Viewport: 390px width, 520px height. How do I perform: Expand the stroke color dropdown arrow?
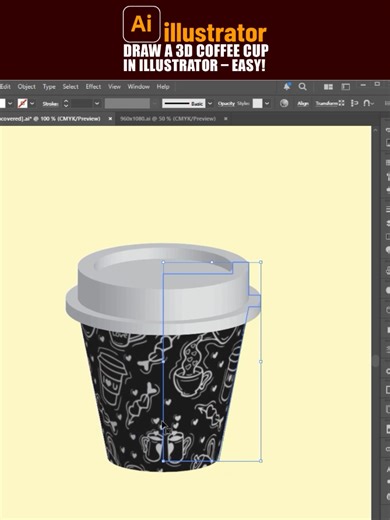pos(32,103)
